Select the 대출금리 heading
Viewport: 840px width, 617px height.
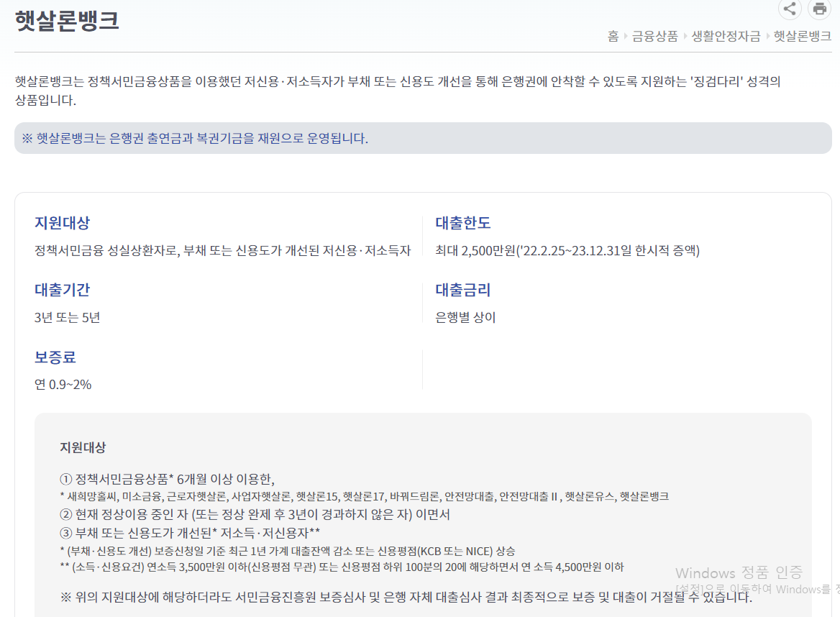click(x=463, y=290)
